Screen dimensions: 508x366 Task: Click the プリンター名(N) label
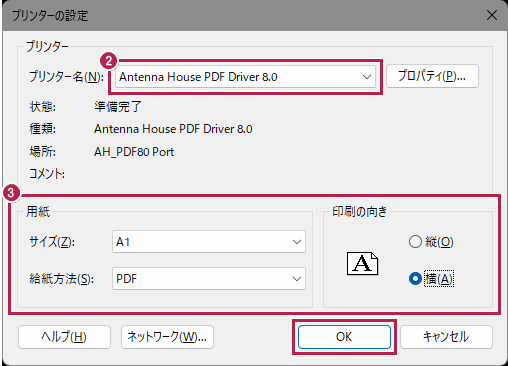pos(66,77)
